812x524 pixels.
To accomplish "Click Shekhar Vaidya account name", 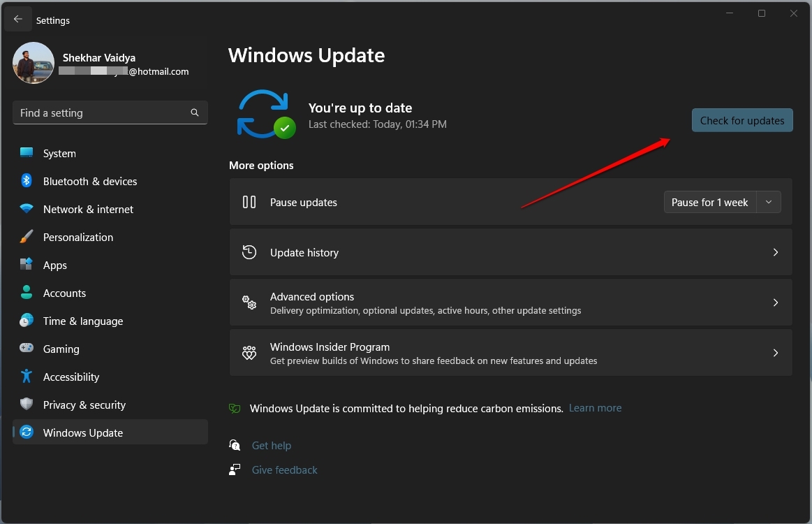I will click(99, 57).
